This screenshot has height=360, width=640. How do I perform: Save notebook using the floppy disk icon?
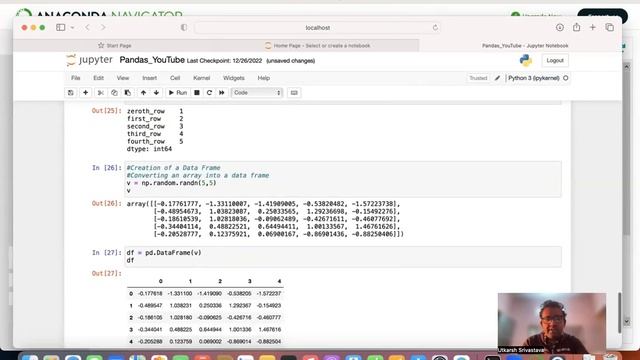click(x=71, y=93)
